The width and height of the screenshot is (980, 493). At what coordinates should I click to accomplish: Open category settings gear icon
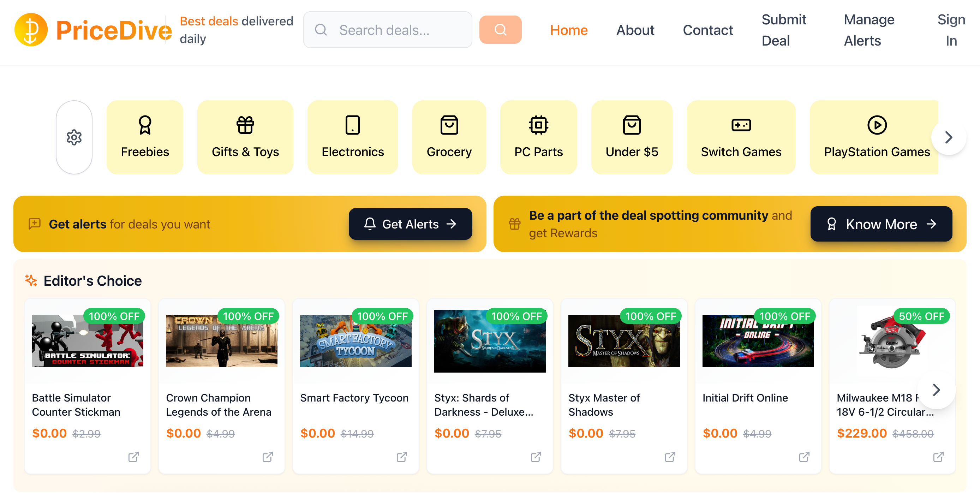(74, 137)
